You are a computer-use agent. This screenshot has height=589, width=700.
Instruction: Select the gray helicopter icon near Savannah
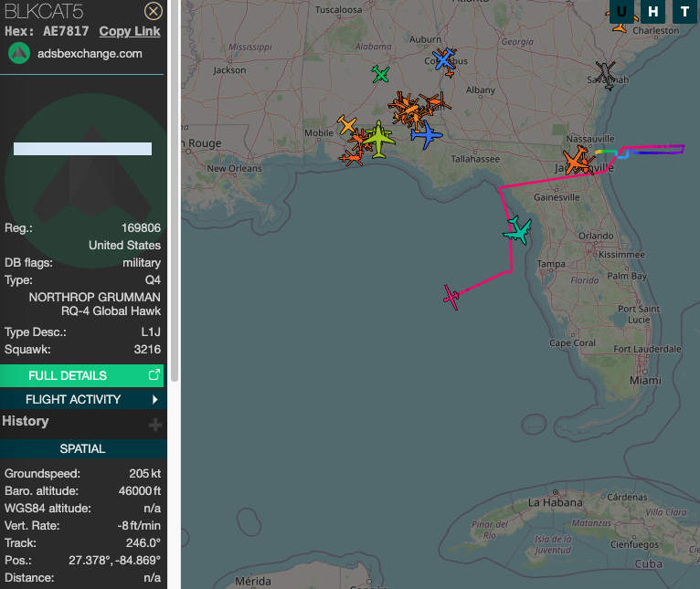[x=605, y=71]
